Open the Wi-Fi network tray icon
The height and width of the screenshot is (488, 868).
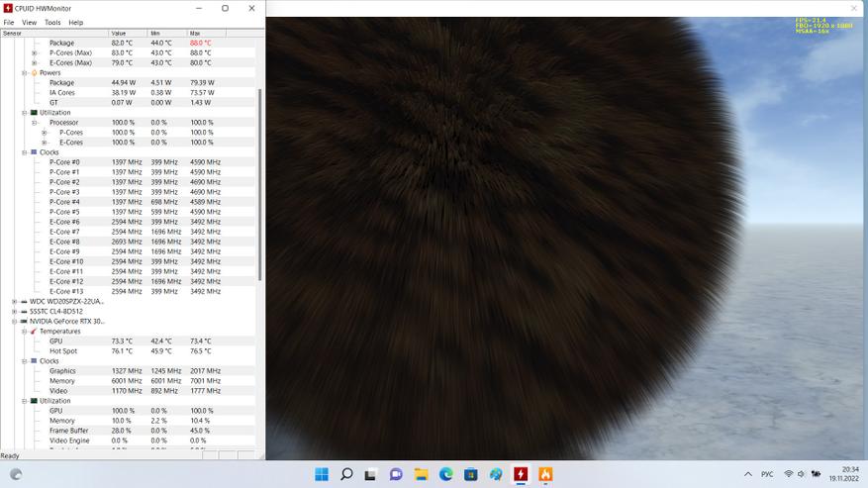[788, 474]
